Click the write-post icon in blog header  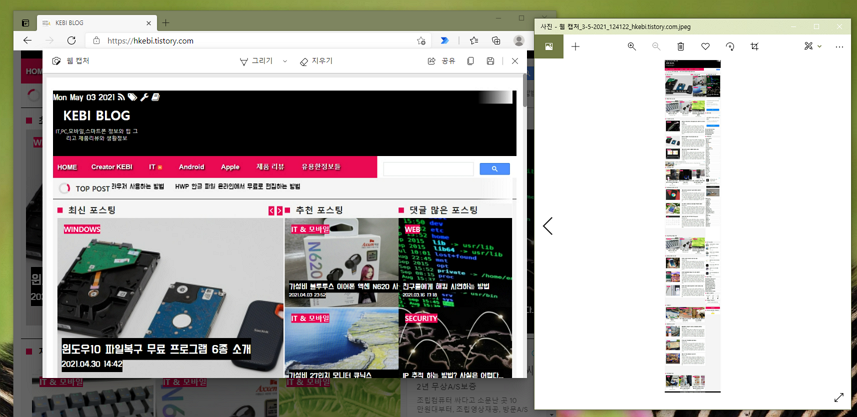155,97
